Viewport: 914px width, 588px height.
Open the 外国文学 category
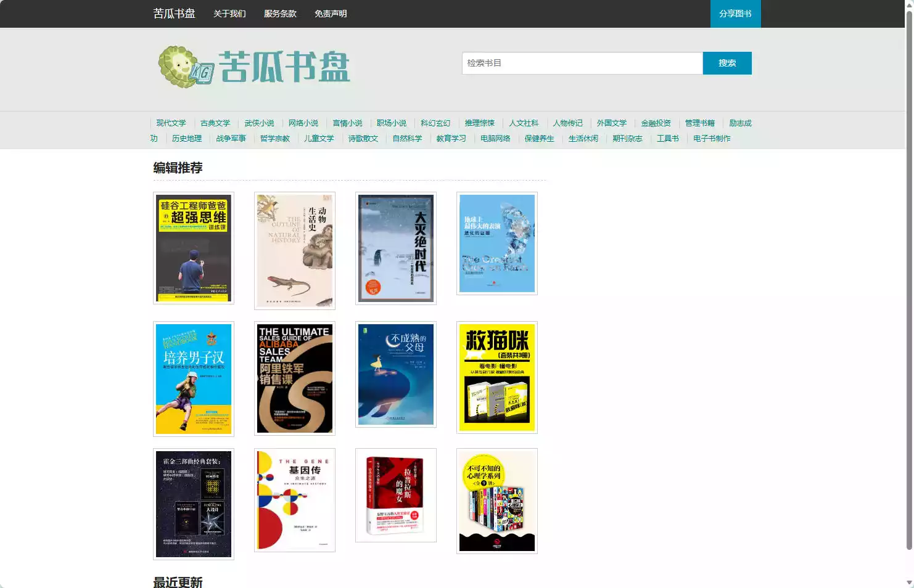coord(612,123)
